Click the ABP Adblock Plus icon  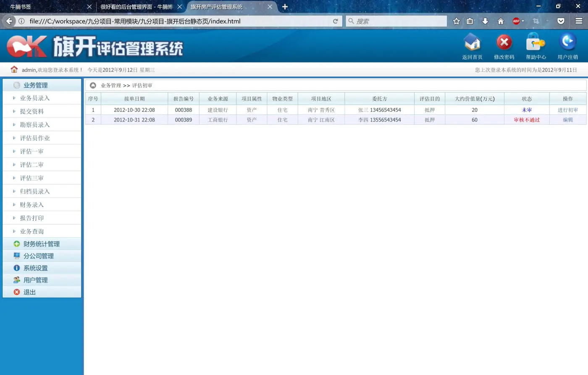[x=516, y=21]
